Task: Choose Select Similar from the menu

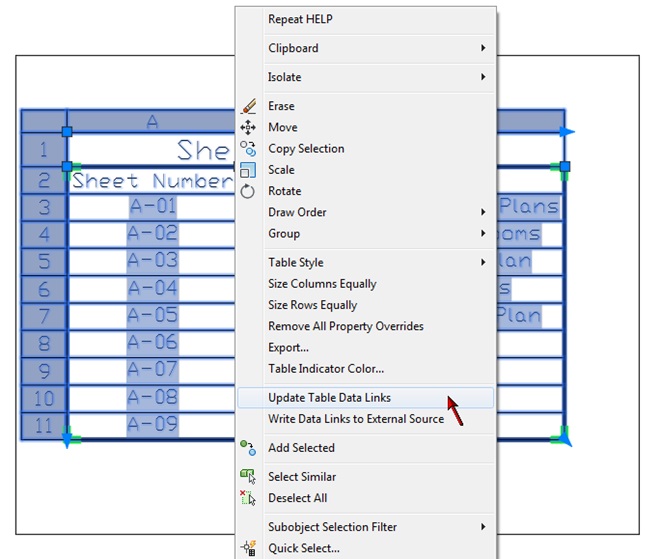Action: [x=366, y=477]
